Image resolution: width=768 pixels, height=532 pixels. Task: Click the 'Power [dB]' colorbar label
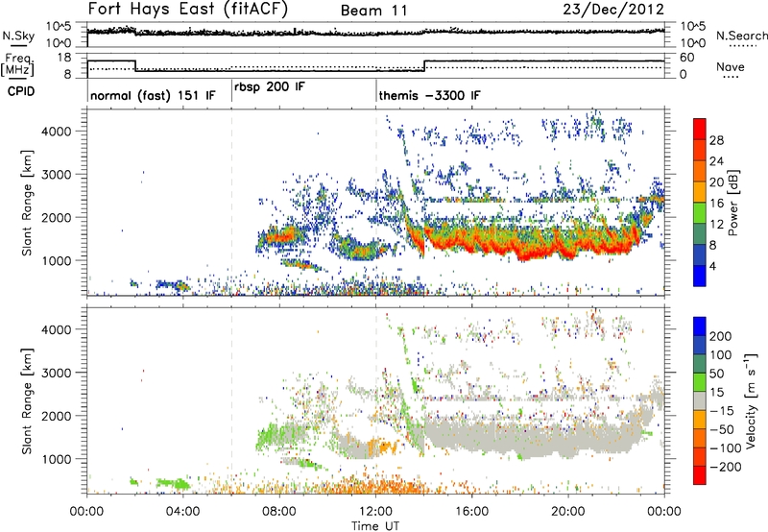[732, 203]
